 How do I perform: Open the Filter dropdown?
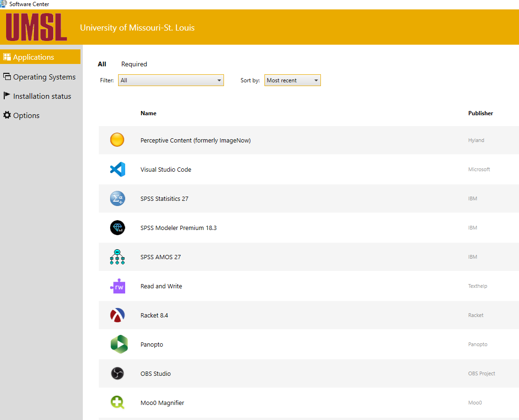pyautogui.click(x=171, y=80)
